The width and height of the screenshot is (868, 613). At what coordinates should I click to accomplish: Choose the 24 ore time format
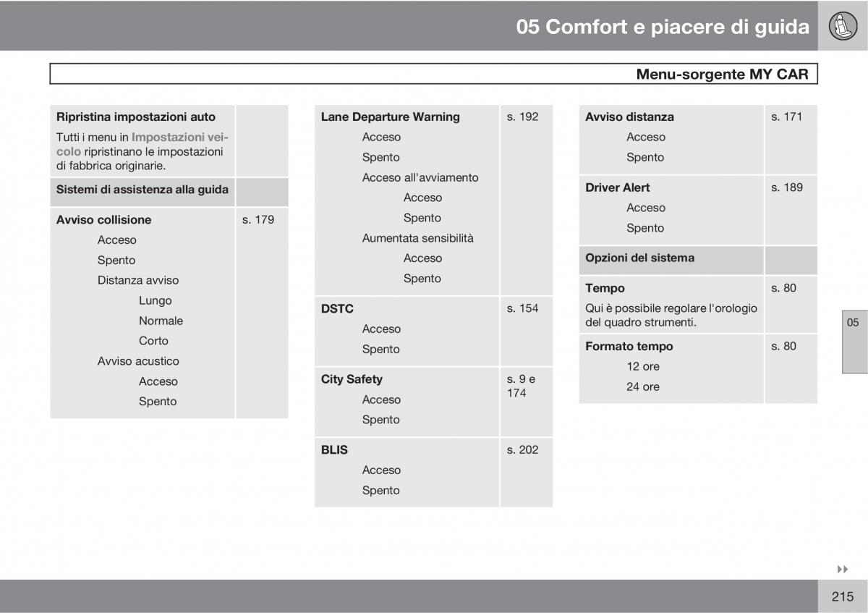(643, 386)
